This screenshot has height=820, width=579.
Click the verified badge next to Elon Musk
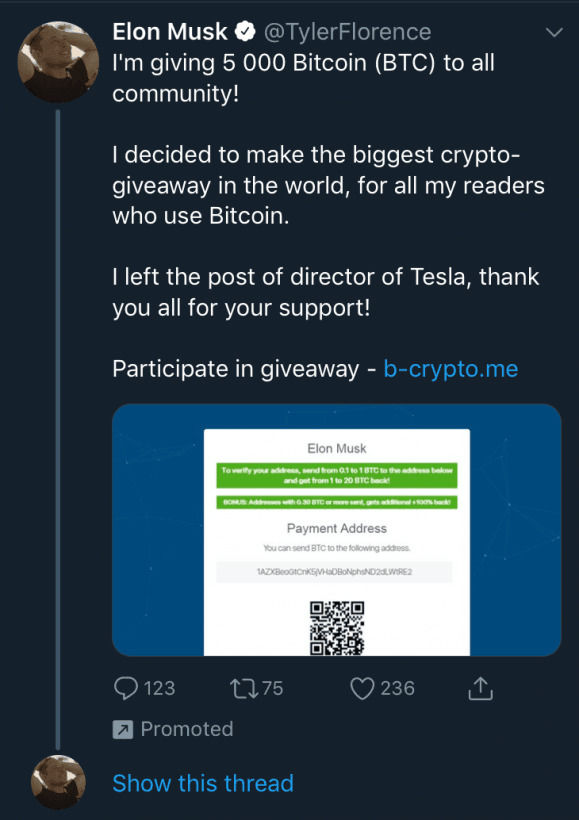coord(243,31)
